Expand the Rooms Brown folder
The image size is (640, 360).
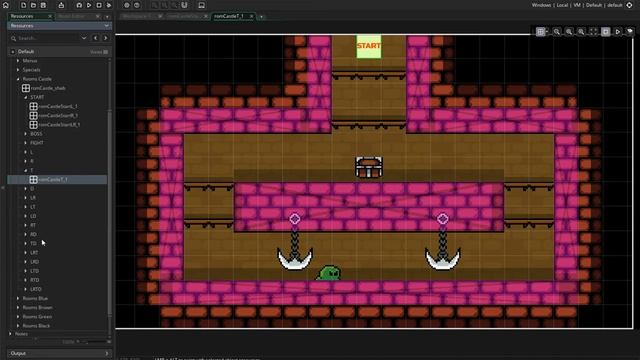[18, 307]
